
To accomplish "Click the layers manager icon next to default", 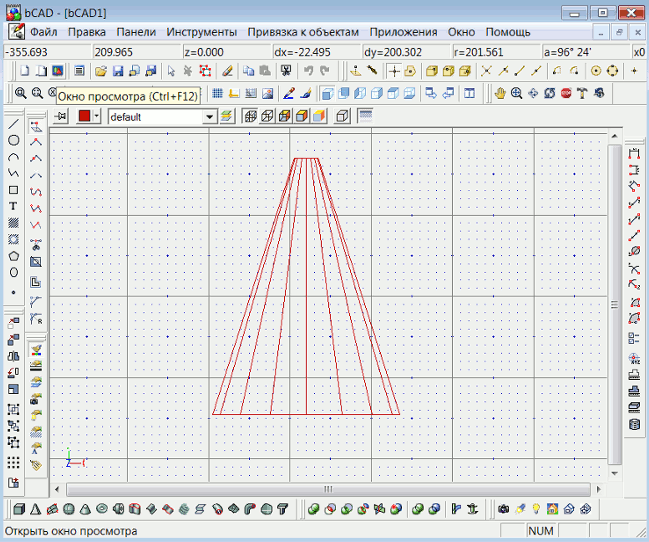I will pyautogui.click(x=226, y=116).
